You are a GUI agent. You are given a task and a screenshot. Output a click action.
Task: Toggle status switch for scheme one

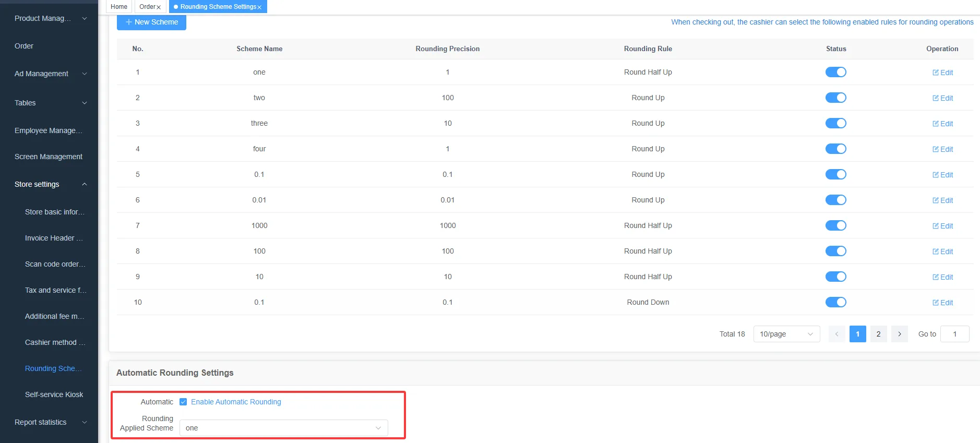coord(836,72)
